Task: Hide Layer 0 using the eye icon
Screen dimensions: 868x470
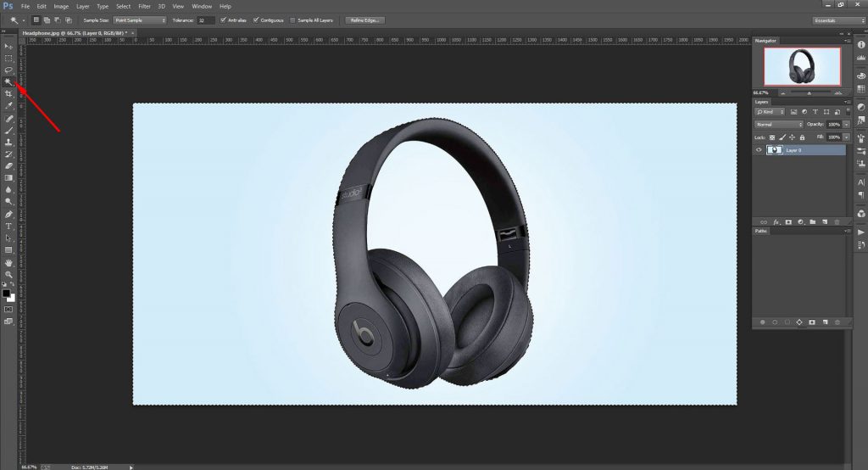Action: (759, 150)
